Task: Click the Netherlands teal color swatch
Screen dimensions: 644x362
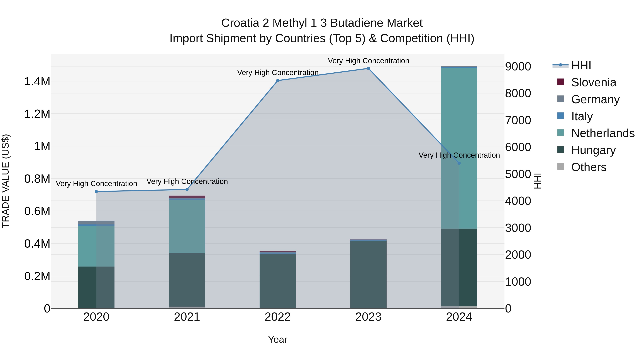Action: coord(560,133)
